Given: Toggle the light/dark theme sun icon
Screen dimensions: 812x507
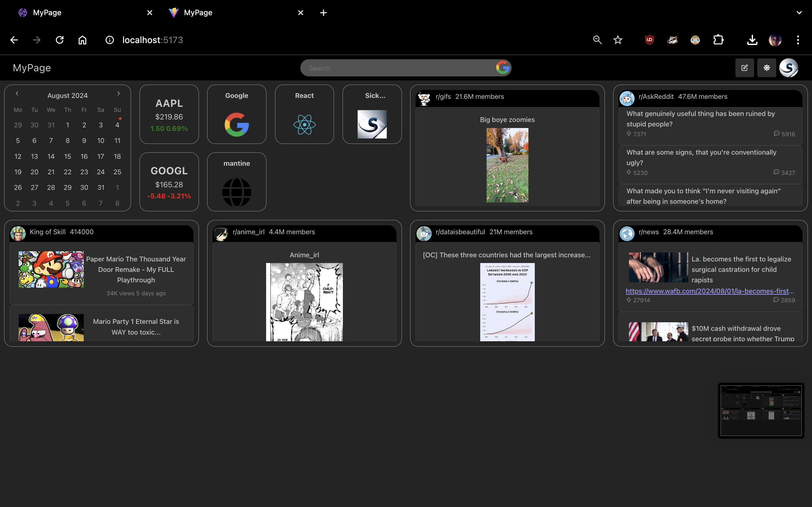Looking at the screenshot, I should coord(766,68).
